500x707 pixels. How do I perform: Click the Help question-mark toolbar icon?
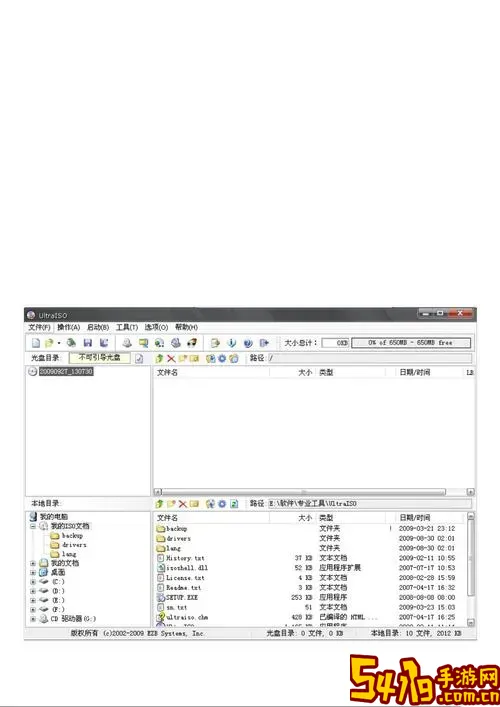tap(248, 343)
